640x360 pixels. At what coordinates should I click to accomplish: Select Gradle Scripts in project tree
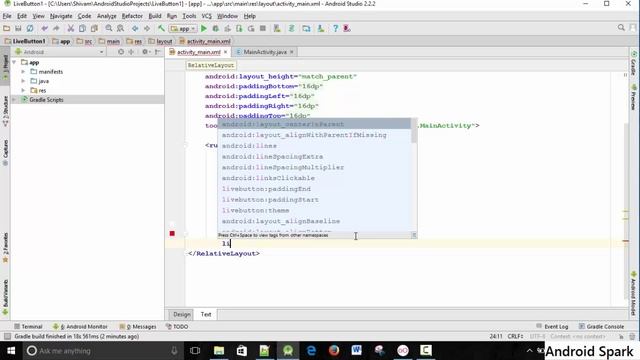(46, 100)
